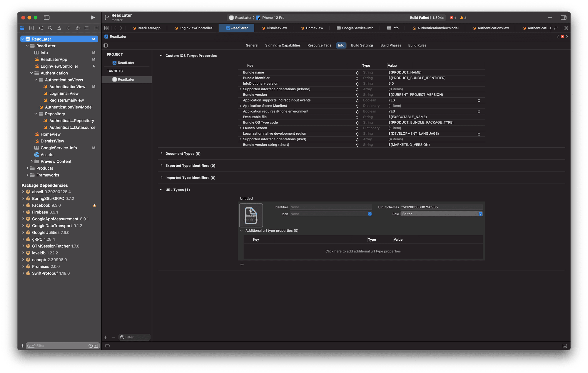Click to add additional url type properties
Screen dimensions: 588x373
363,251
